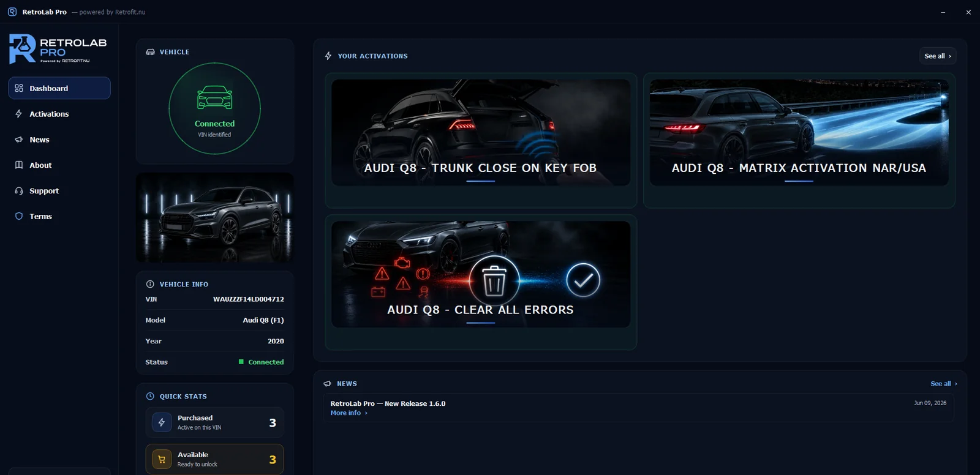
Task: Click the Purchased lightning bolt icon
Action: [x=162, y=422]
